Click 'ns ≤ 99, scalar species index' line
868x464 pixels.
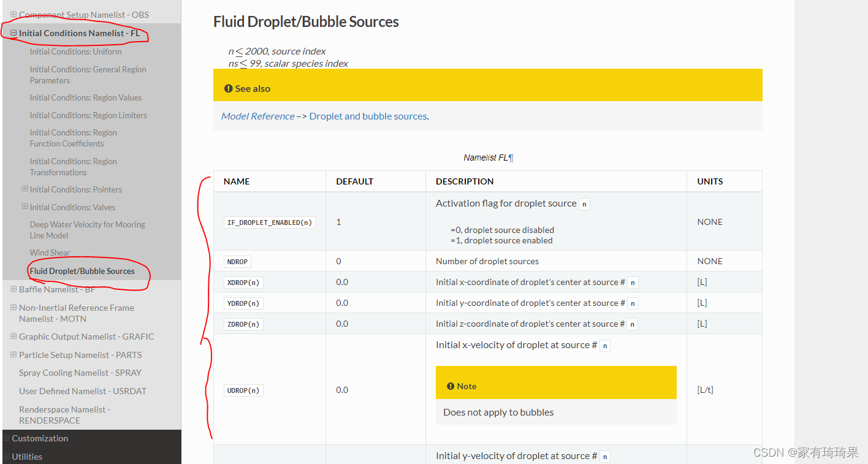[x=288, y=63]
